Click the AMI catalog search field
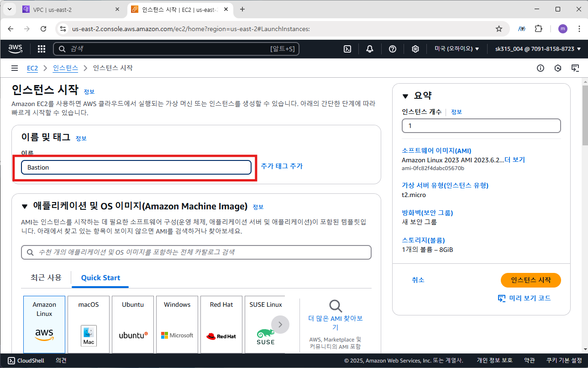Image resolution: width=588 pixels, height=368 pixels. [196, 252]
